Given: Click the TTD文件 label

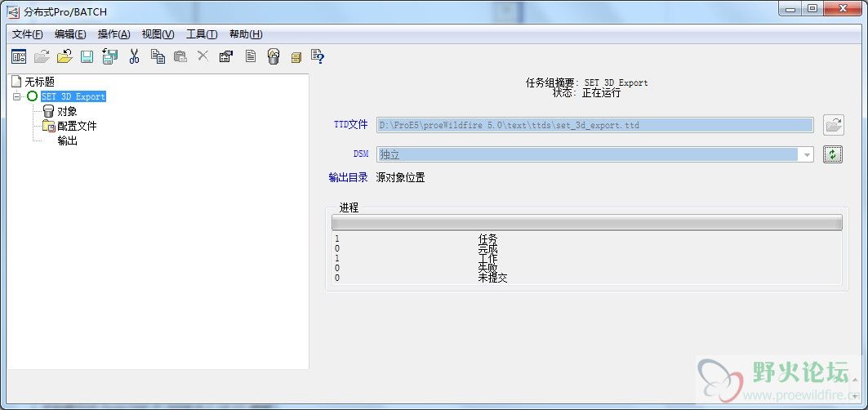Looking at the screenshot, I should [350, 125].
